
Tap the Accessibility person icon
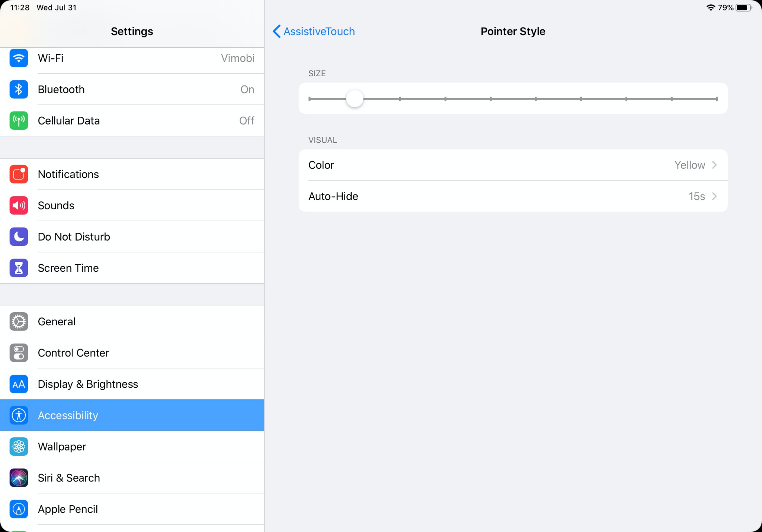[19, 415]
